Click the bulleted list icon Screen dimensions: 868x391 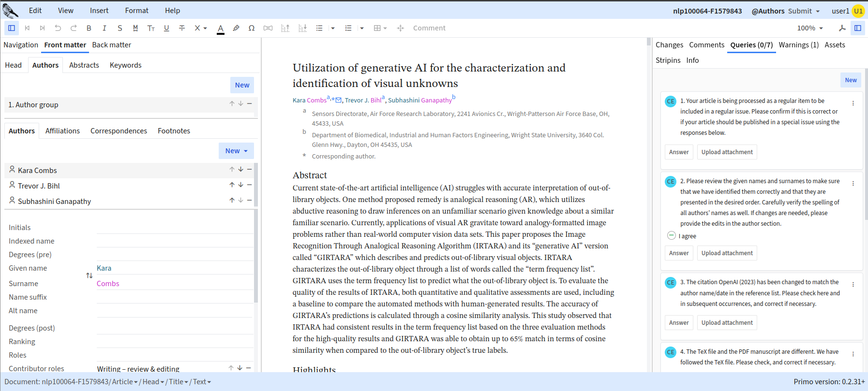[x=319, y=28]
